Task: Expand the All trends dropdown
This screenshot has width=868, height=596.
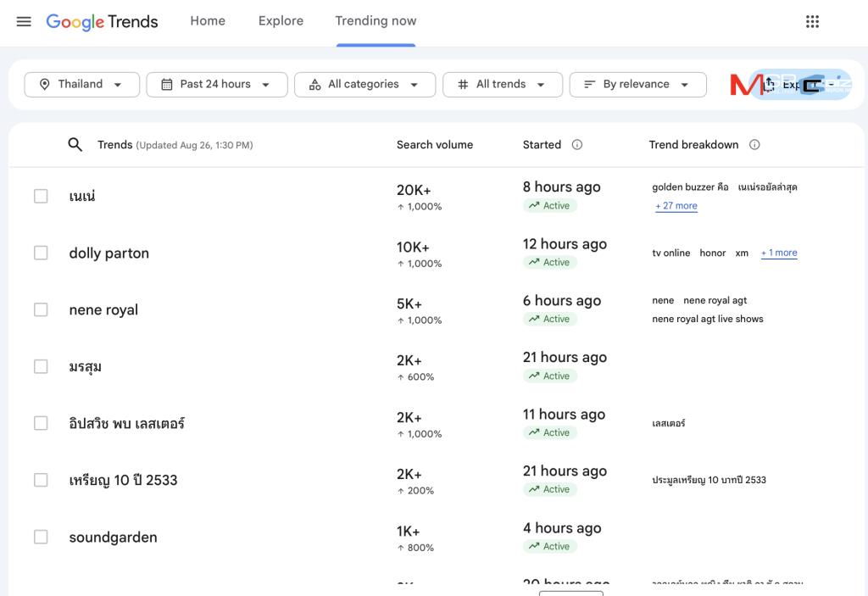Action: [503, 85]
